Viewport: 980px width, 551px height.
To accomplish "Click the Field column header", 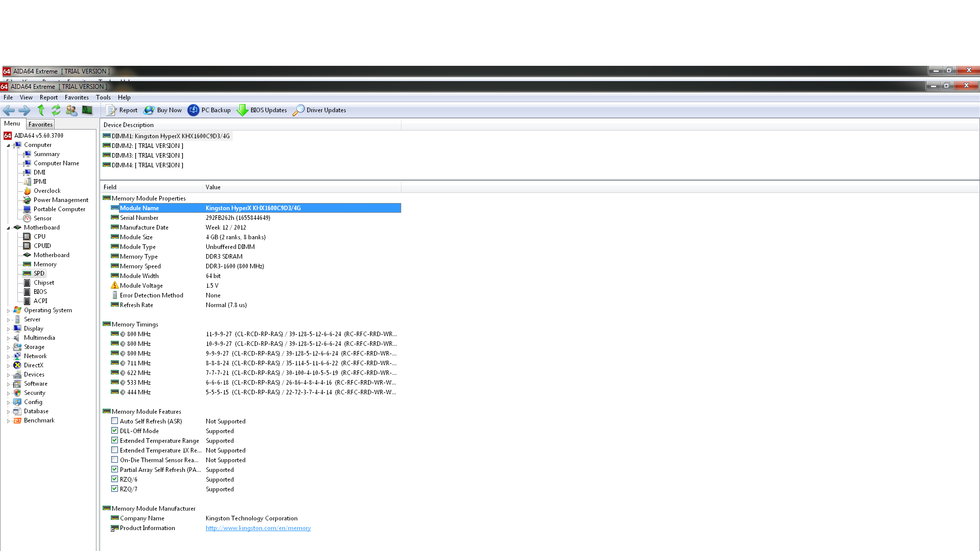I will point(151,187).
